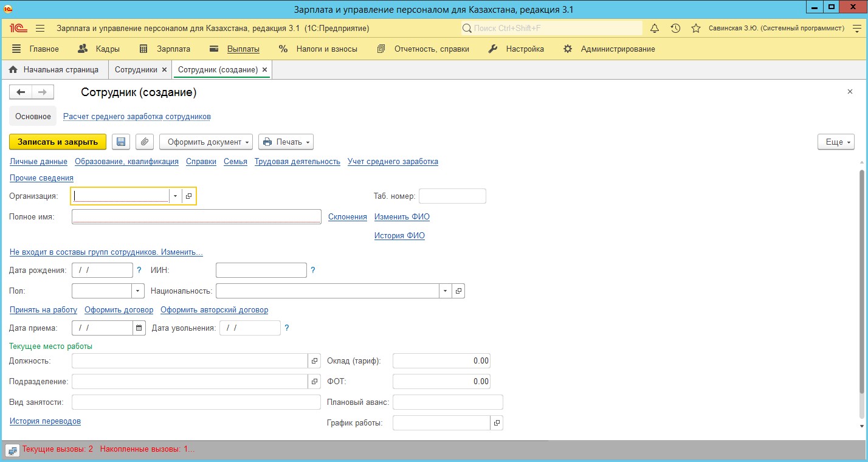Open the Семья link
This screenshot has height=462, width=868.
click(x=235, y=161)
